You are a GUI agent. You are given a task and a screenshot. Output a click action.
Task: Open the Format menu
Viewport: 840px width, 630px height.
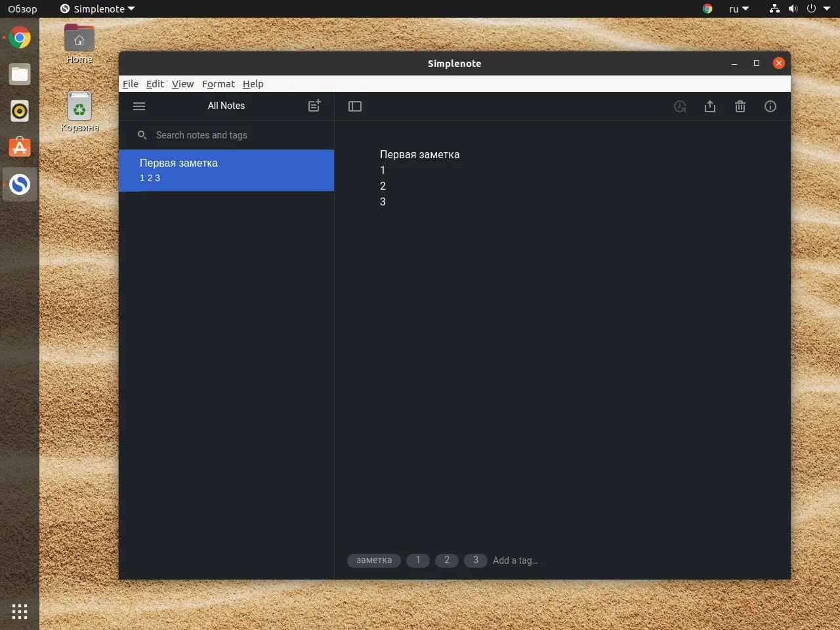pyautogui.click(x=218, y=84)
